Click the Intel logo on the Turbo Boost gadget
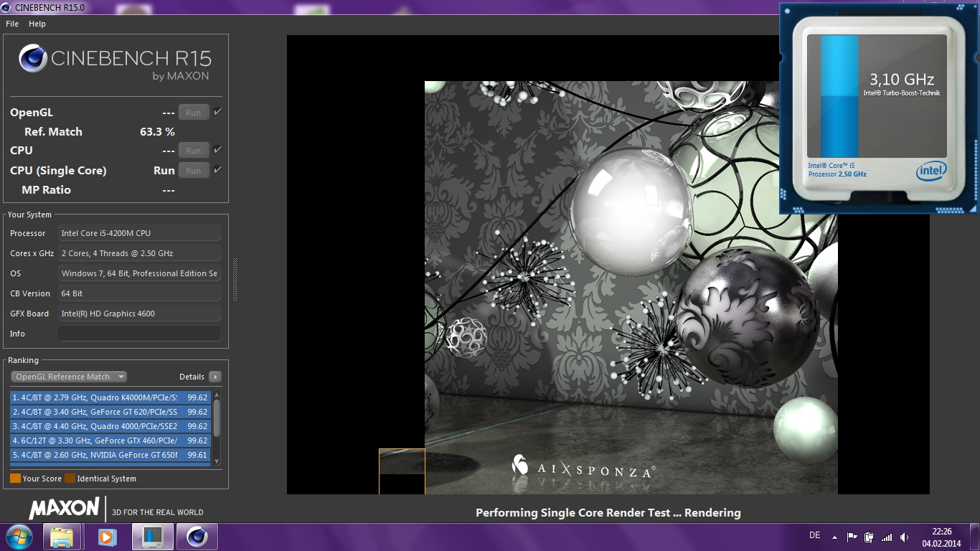 (x=931, y=171)
